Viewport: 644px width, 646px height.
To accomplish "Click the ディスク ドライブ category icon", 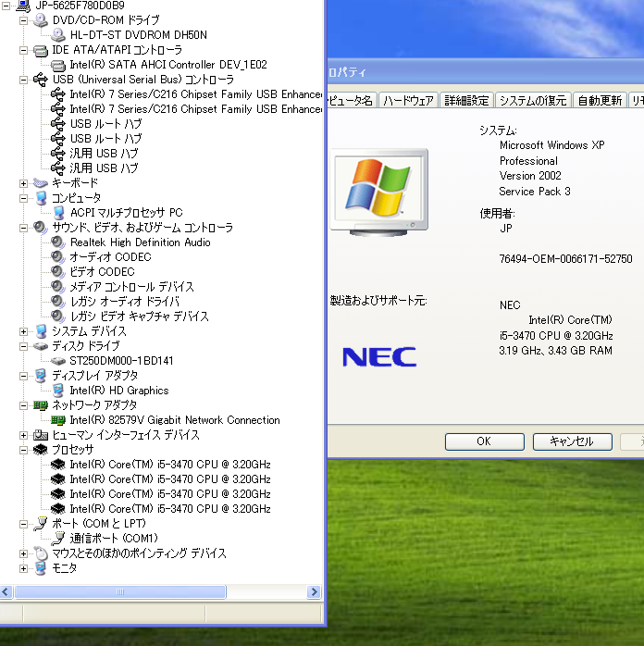I will [x=41, y=346].
